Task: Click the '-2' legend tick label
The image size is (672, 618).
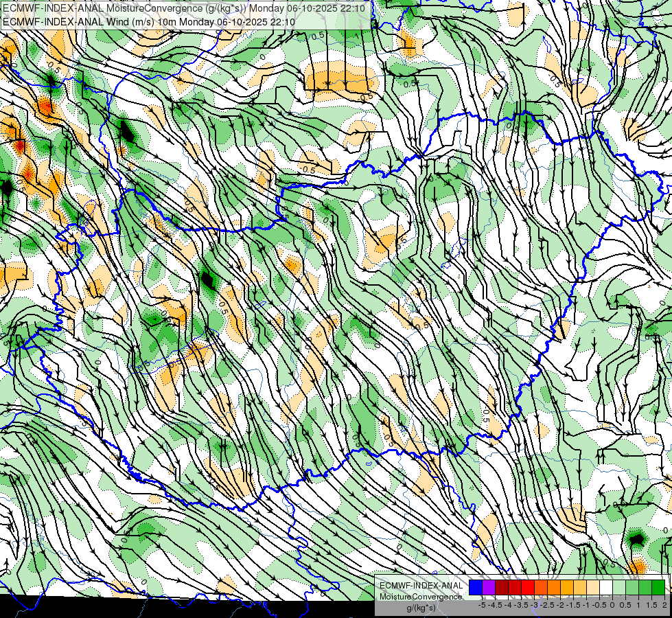Action: click(x=561, y=605)
